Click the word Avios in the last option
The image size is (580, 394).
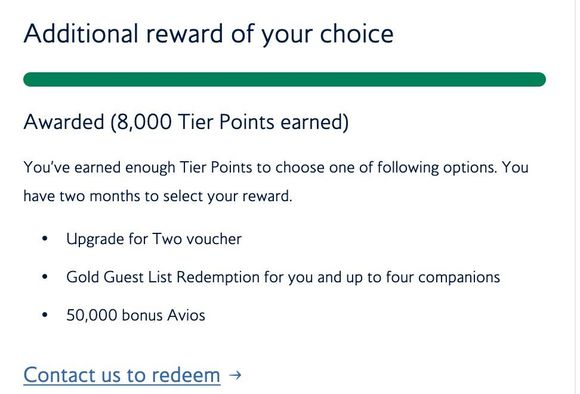click(186, 315)
